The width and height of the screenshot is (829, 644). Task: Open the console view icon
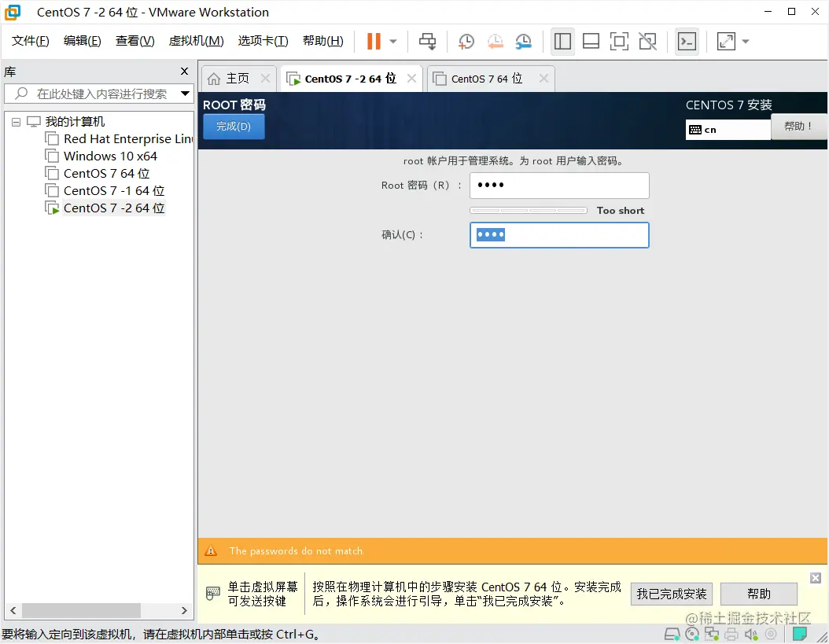pyautogui.click(x=687, y=41)
